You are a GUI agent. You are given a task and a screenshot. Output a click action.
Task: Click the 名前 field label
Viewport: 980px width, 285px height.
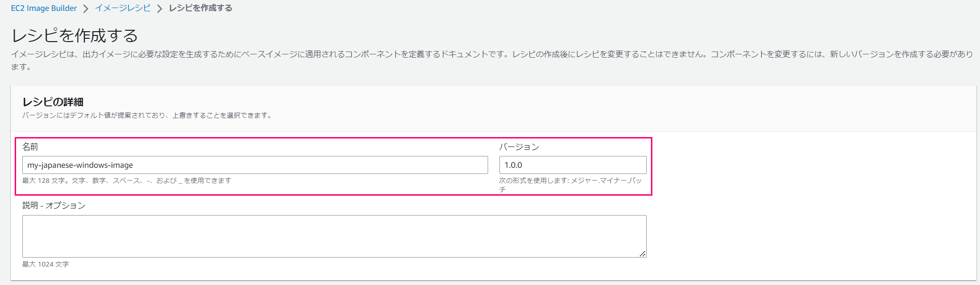[x=30, y=147]
